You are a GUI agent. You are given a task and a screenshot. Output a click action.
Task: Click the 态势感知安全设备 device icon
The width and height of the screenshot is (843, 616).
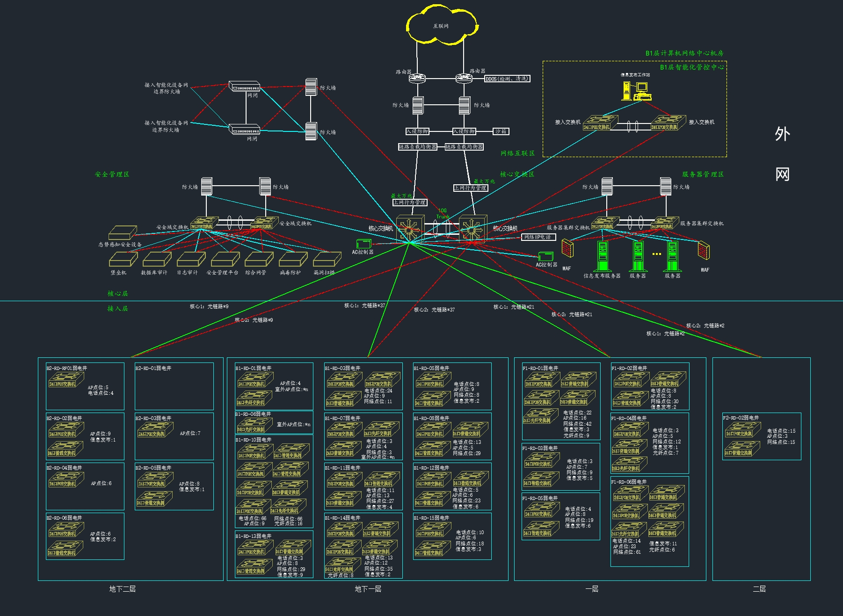point(122,233)
